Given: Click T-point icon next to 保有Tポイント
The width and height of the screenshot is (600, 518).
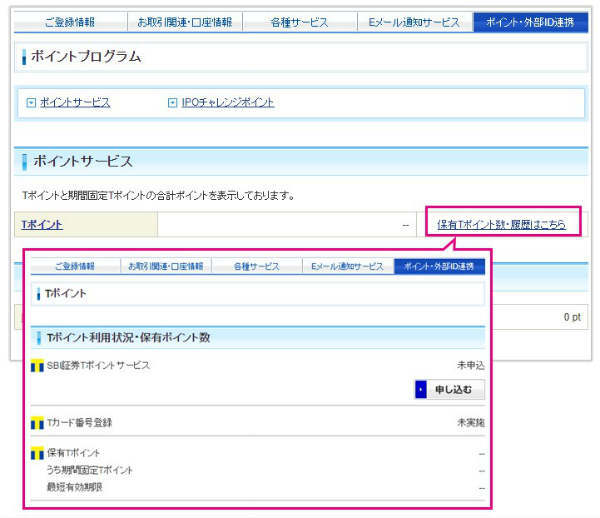Looking at the screenshot, I should point(37,453).
